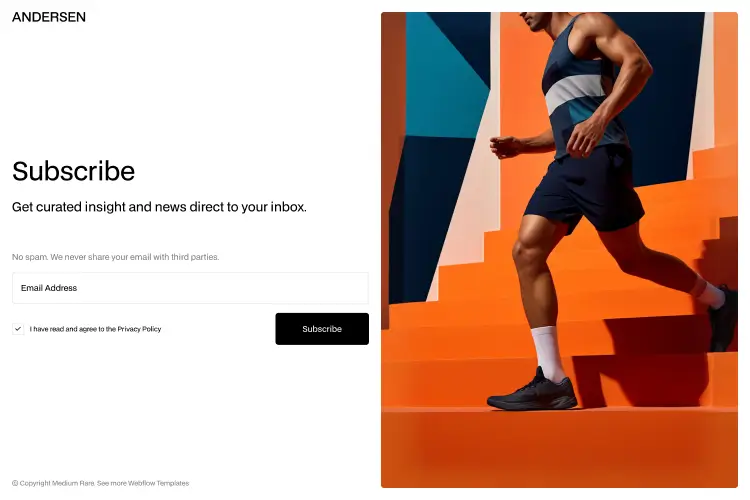
Task: Open the Privacy Policy link
Action: [139, 329]
